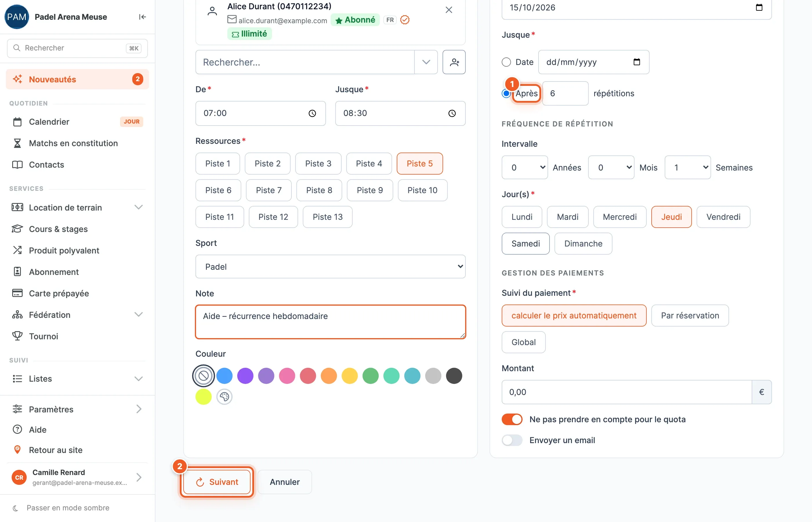Select the Date radio button
Image resolution: width=812 pixels, height=522 pixels.
tap(506, 62)
